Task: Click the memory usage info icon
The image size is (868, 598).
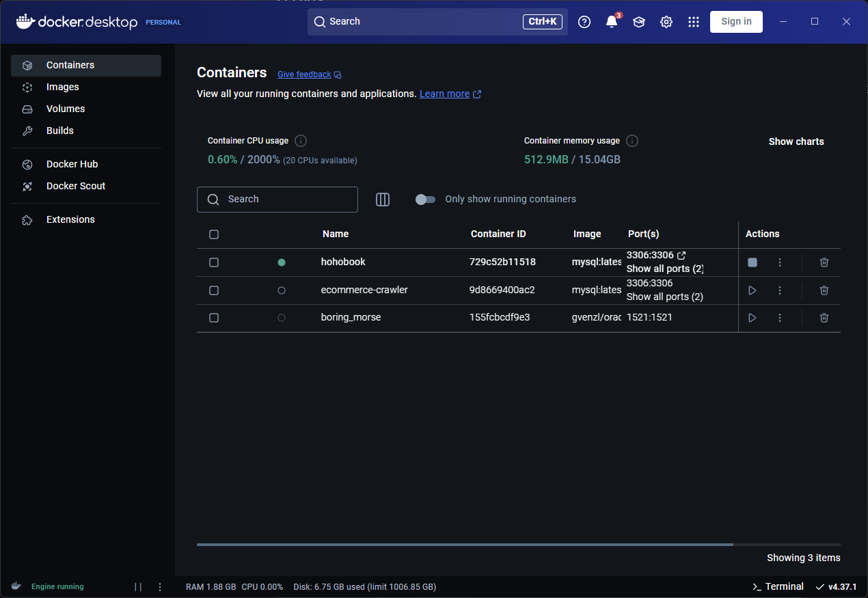Action: tap(632, 141)
